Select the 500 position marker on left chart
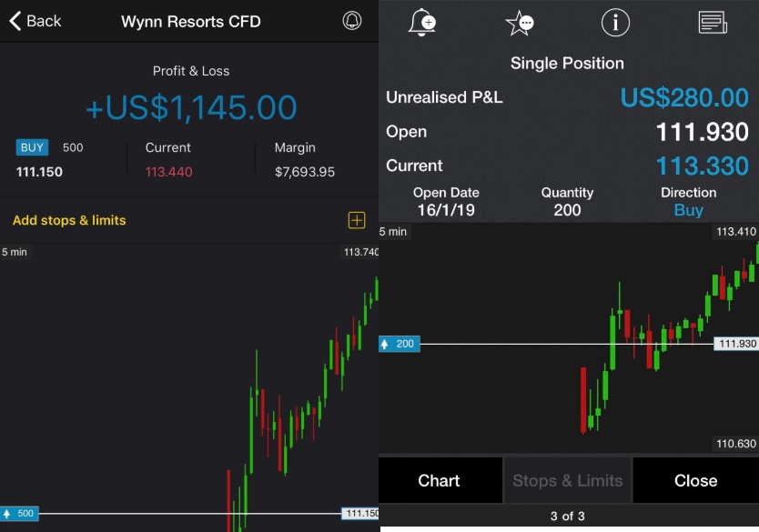 19,513
